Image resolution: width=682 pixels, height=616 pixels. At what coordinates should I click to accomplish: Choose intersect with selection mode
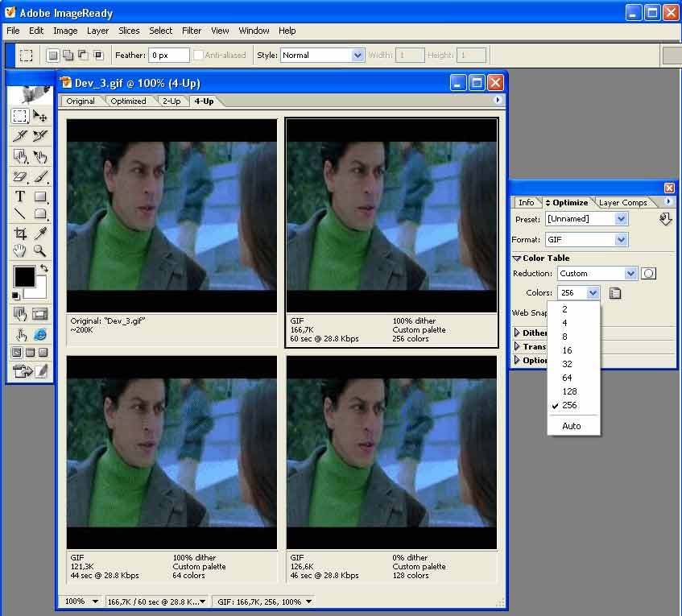(x=99, y=56)
